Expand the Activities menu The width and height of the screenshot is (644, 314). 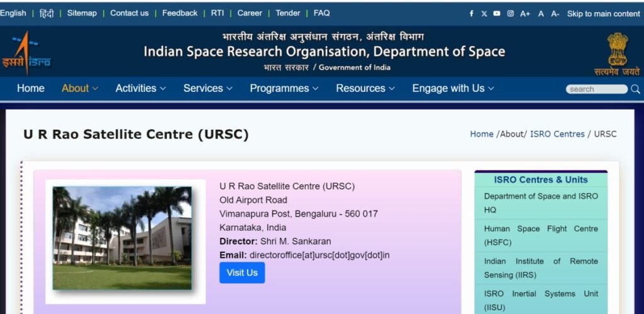coord(140,88)
